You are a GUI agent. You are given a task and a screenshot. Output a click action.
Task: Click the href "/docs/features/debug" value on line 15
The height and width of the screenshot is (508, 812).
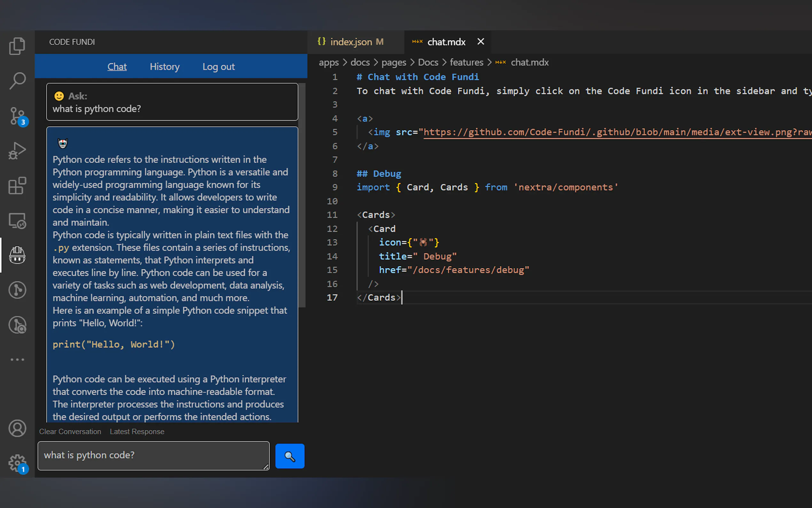(x=468, y=270)
